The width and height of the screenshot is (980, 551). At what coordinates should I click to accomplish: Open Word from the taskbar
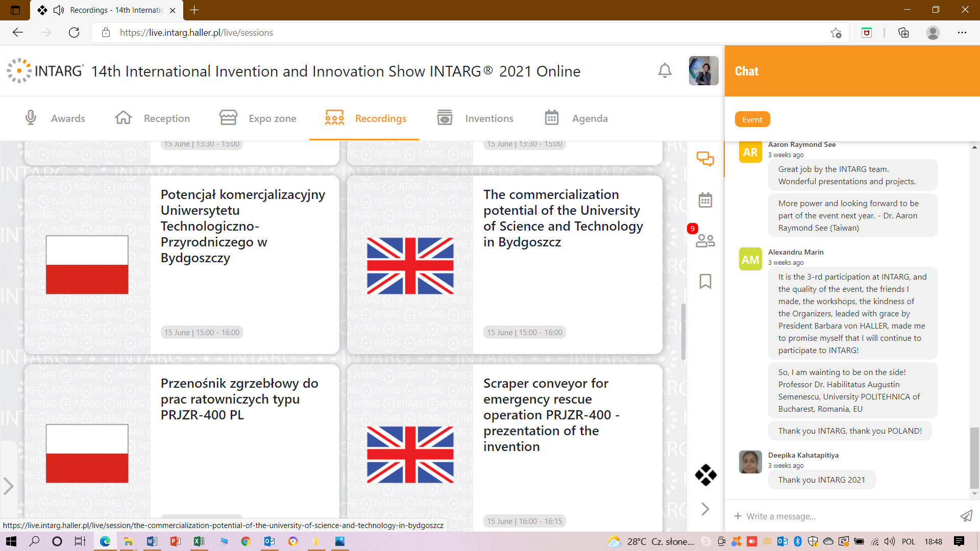point(152,541)
